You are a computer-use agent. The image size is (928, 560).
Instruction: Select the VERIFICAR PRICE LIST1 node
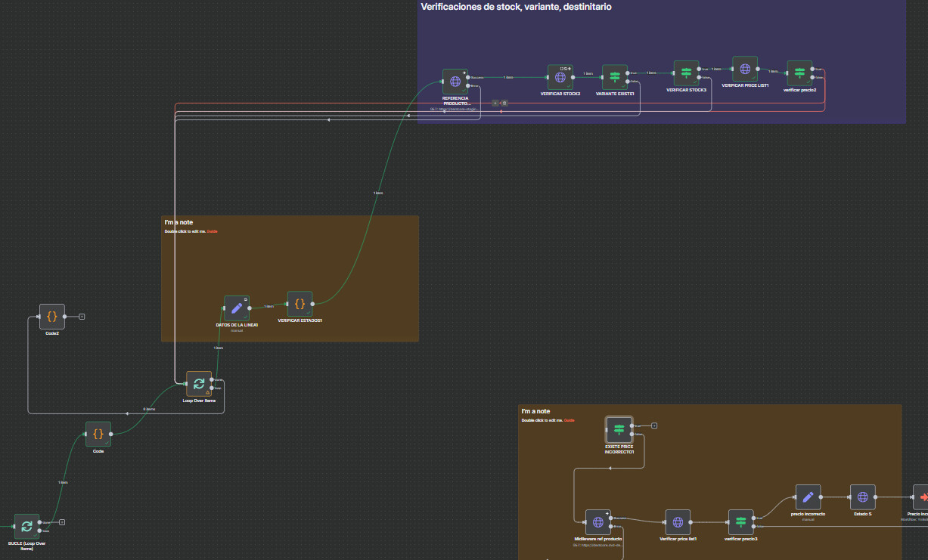coord(745,69)
